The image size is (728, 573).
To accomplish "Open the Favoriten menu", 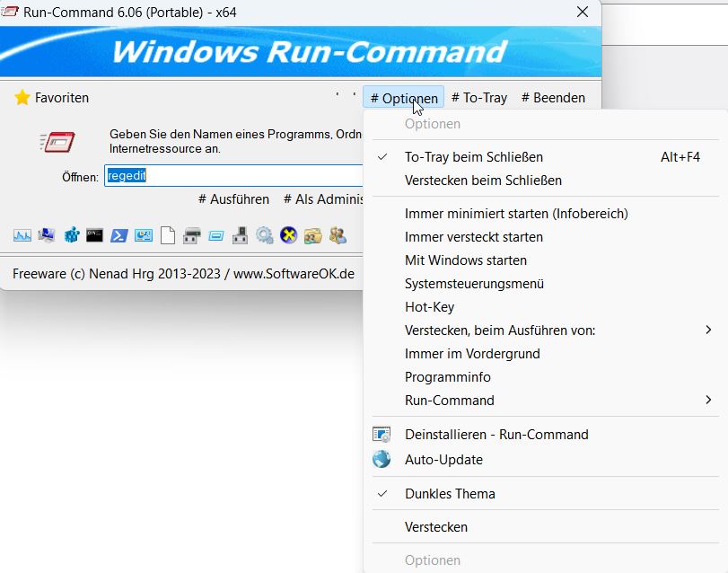I will pos(51,98).
